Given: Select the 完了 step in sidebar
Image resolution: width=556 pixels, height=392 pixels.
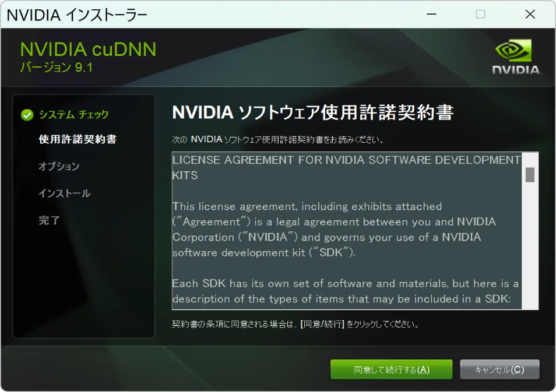Looking at the screenshot, I should pyautogui.click(x=49, y=220).
